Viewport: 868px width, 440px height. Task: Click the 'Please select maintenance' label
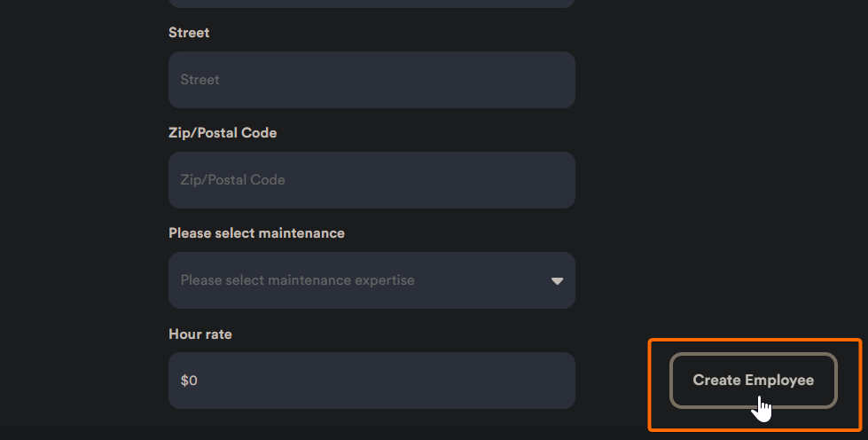point(256,233)
